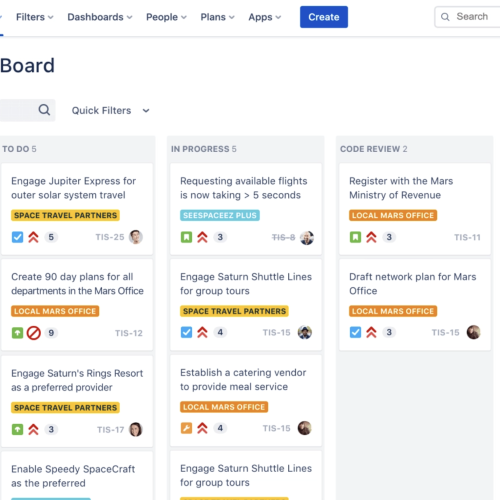The width and height of the screenshot is (500, 500).
Task: Click assignee avatar on catering vendor card
Action: [305, 428]
